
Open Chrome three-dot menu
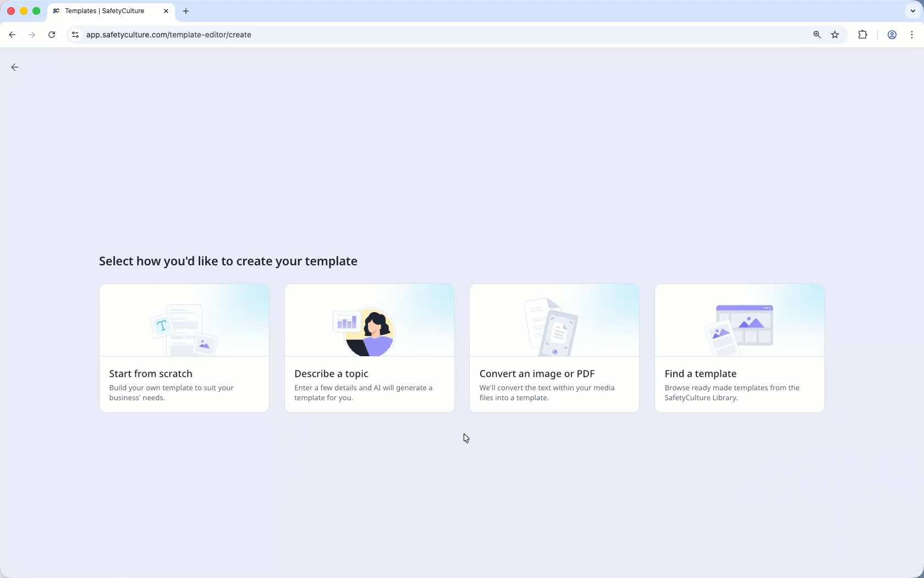click(x=912, y=35)
